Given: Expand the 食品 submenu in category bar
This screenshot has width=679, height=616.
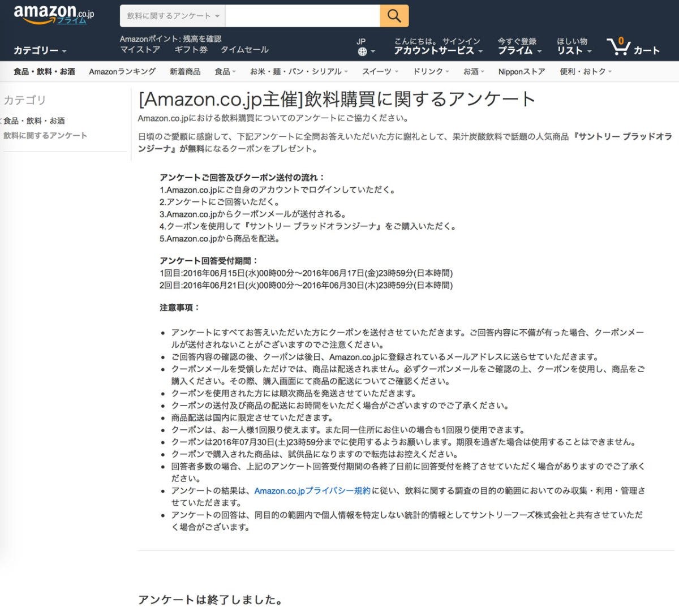Looking at the screenshot, I should (x=225, y=71).
